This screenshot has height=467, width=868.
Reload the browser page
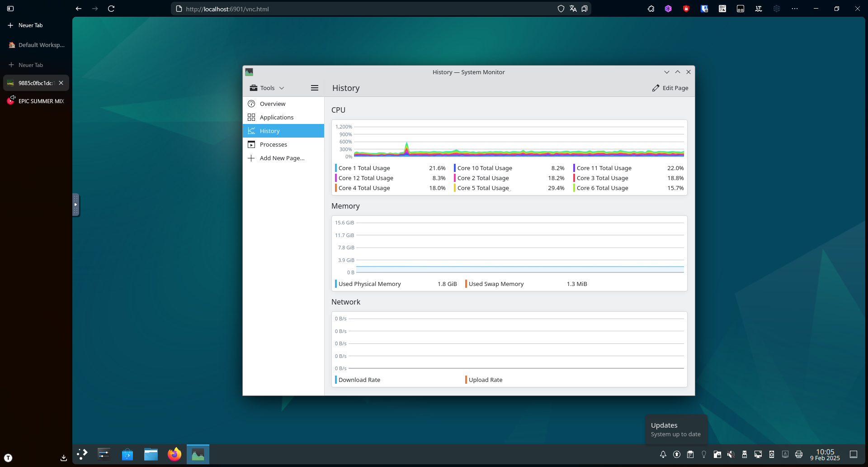(111, 9)
